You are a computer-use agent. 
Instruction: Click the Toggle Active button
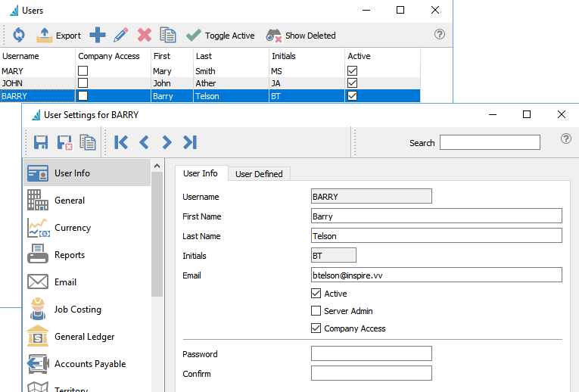point(220,36)
